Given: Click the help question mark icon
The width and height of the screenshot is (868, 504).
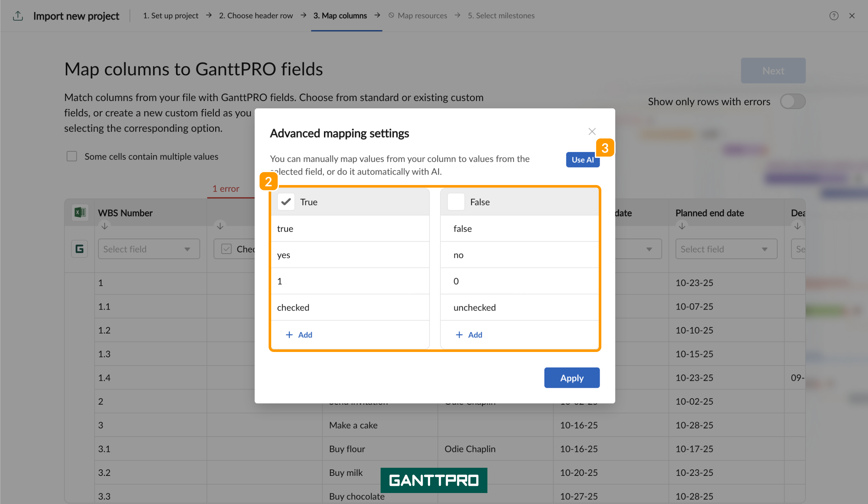Looking at the screenshot, I should [834, 16].
